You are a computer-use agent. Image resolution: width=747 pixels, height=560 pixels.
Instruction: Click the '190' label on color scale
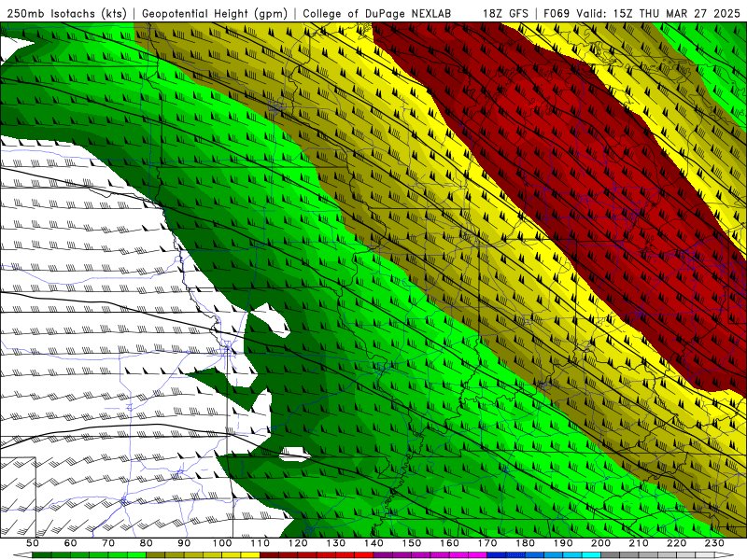(564, 543)
